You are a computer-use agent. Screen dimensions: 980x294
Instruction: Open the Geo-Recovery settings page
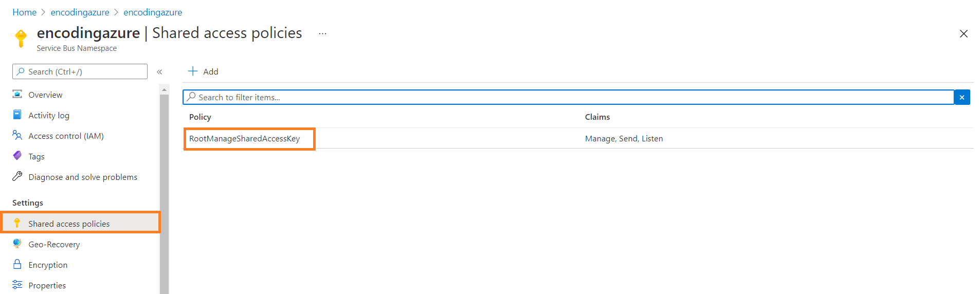click(54, 244)
